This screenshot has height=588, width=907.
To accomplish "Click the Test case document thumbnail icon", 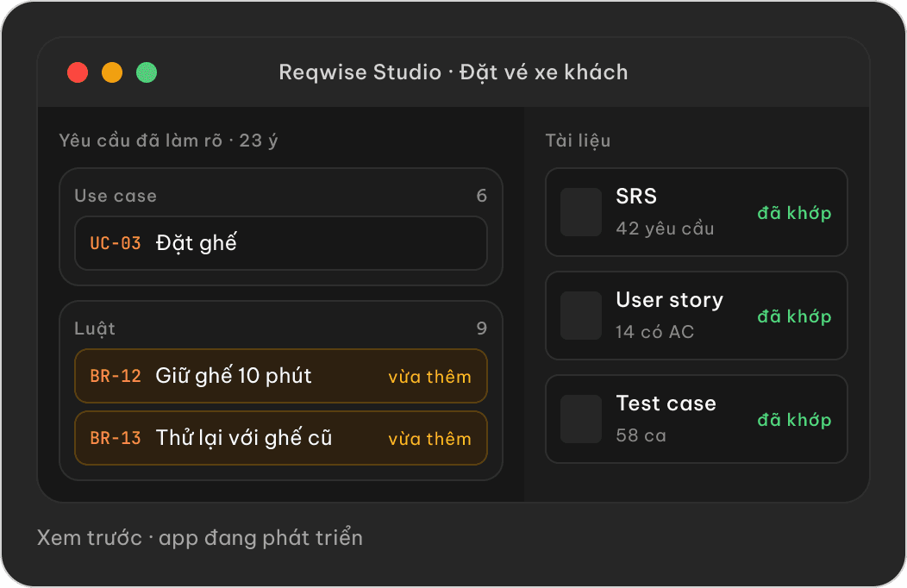I will point(581,419).
